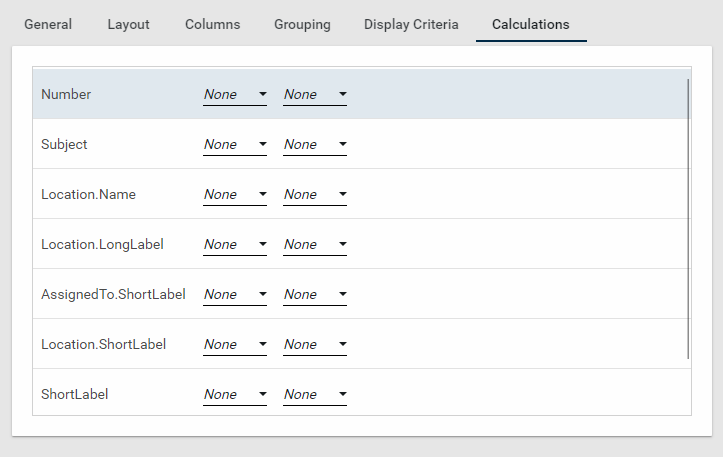Open the Layout tab
Viewport: 723px width, 457px height.
coord(128,24)
